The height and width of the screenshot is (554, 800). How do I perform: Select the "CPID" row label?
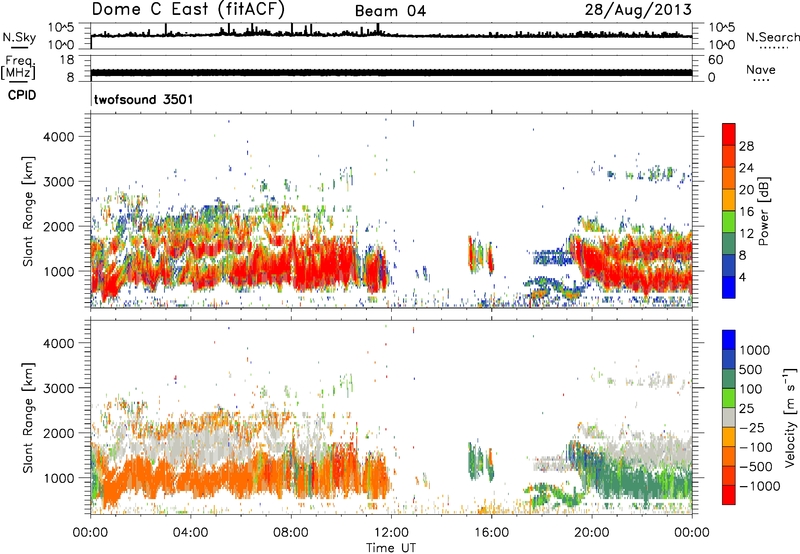22,95
